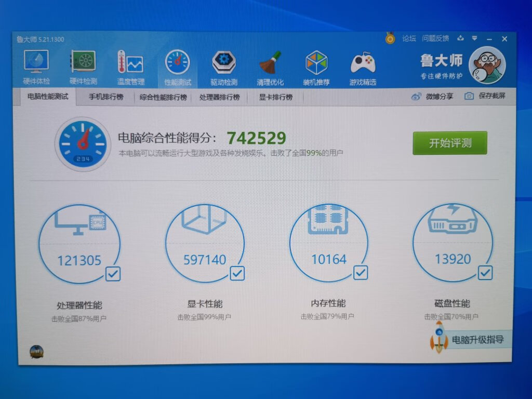Click the 鲁大师 5.21.1300 title text

(41, 39)
